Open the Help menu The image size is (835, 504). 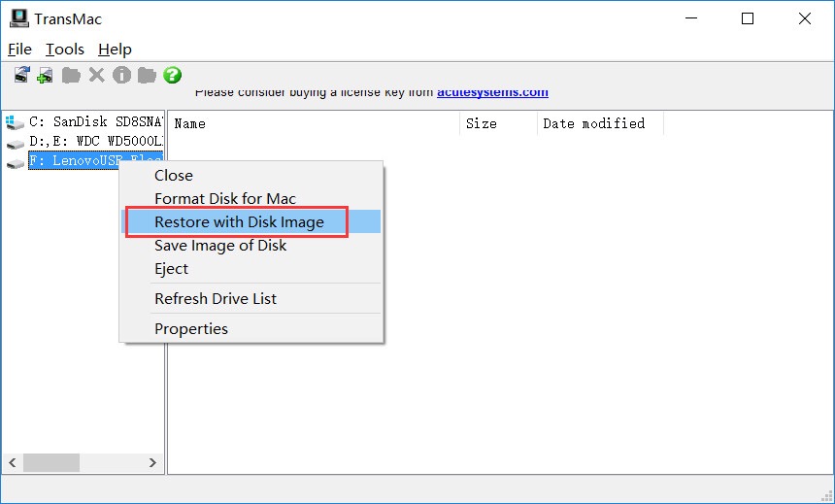[x=115, y=50]
